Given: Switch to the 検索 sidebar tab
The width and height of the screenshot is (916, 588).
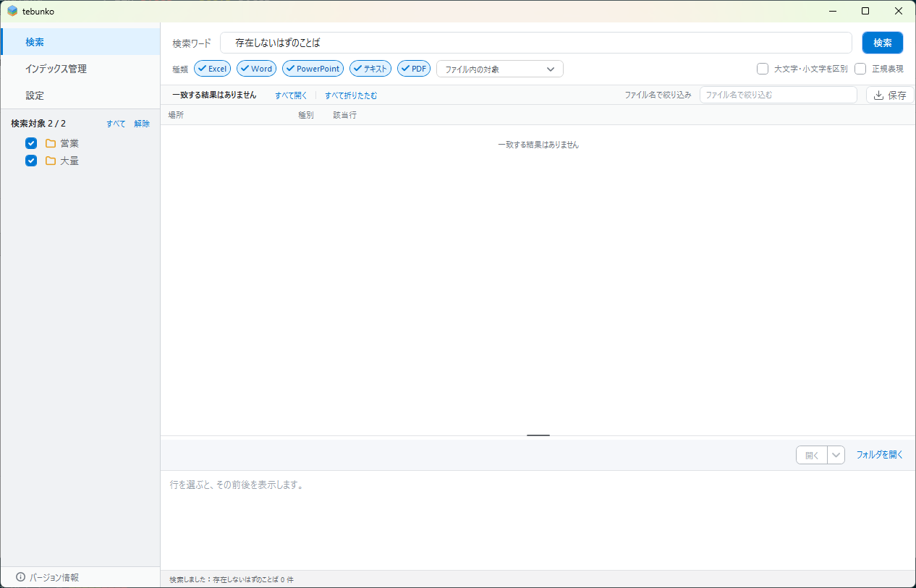Looking at the screenshot, I should pyautogui.click(x=80, y=42).
